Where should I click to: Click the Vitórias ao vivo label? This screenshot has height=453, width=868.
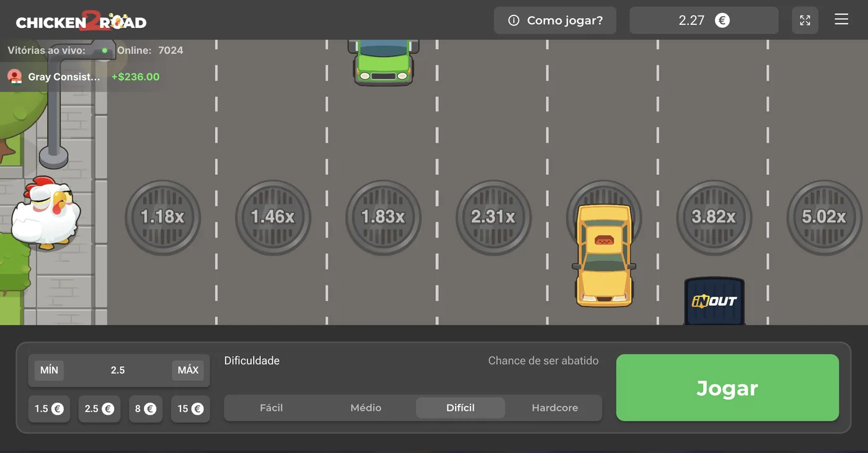tap(46, 50)
